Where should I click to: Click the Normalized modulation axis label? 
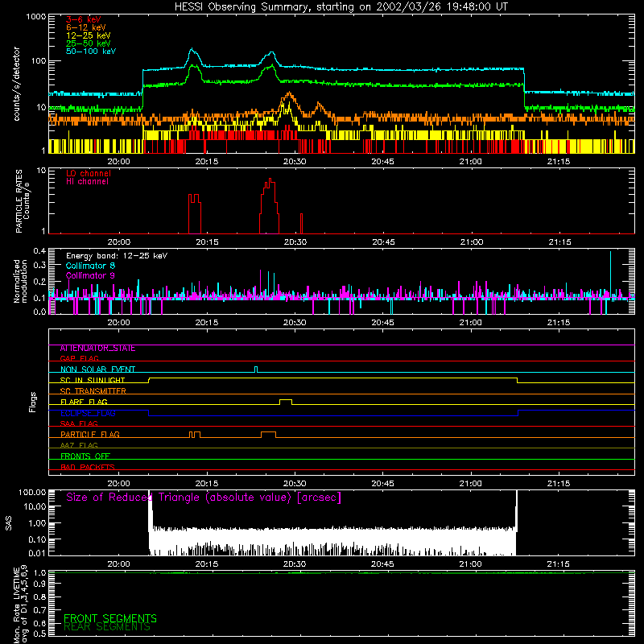(x=20, y=281)
